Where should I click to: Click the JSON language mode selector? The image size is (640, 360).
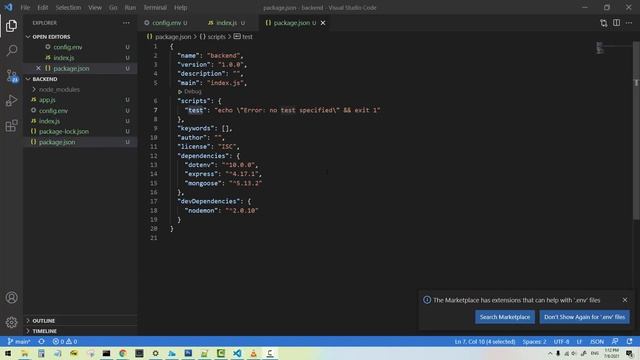pos(597,341)
